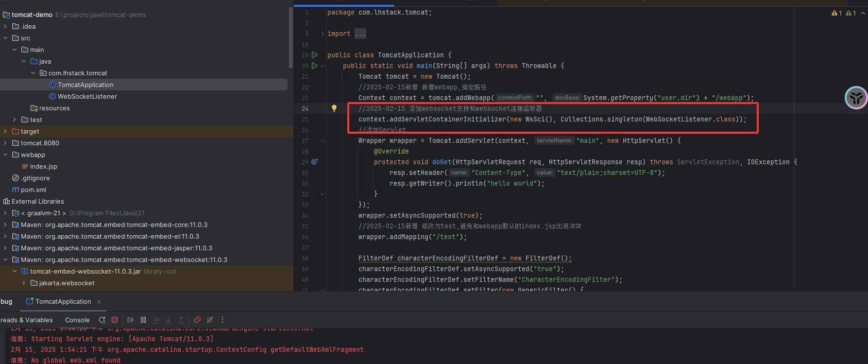This screenshot has width=868, height=364.
Task: Click the floating AI assistant icon
Action: [856, 98]
